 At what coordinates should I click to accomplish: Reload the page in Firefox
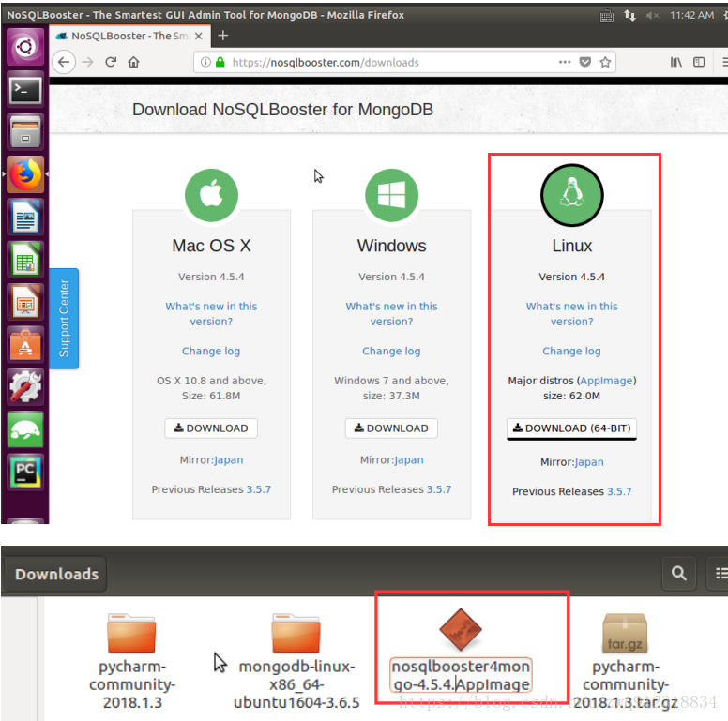(x=111, y=62)
